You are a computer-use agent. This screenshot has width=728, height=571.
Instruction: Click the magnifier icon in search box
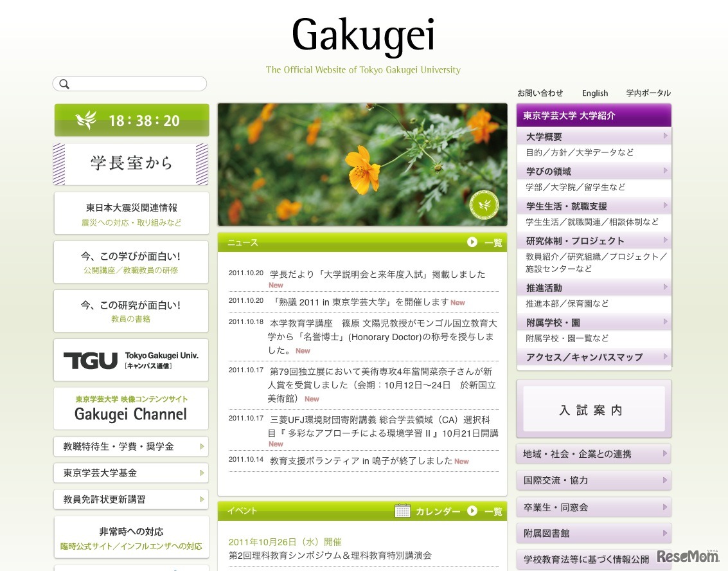coord(64,84)
